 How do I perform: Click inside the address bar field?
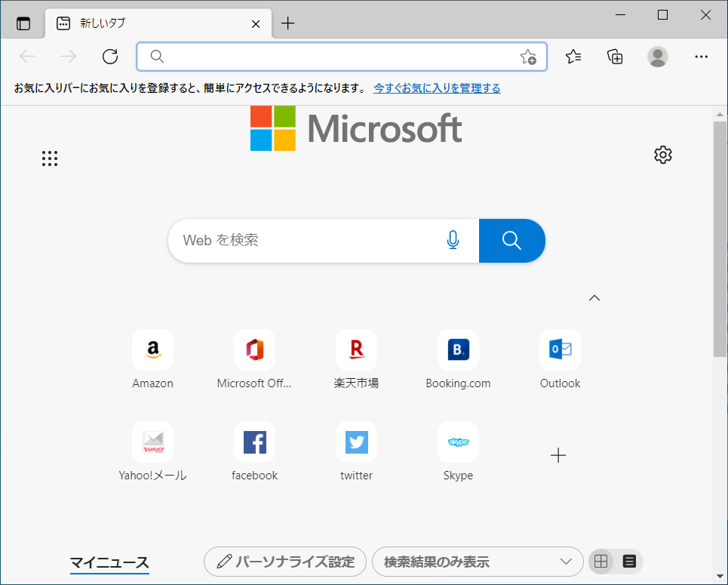click(x=342, y=57)
